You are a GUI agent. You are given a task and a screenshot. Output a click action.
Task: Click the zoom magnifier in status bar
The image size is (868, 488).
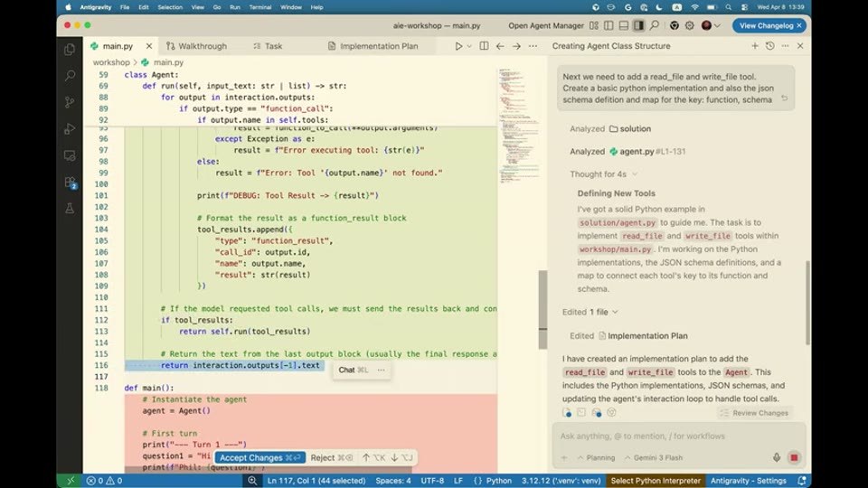(x=252, y=481)
